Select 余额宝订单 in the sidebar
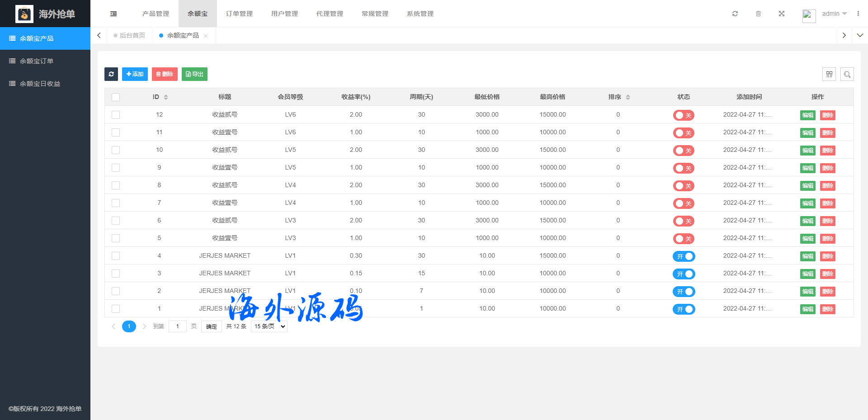Viewport: 868px width, 420px height. point(37,61)
